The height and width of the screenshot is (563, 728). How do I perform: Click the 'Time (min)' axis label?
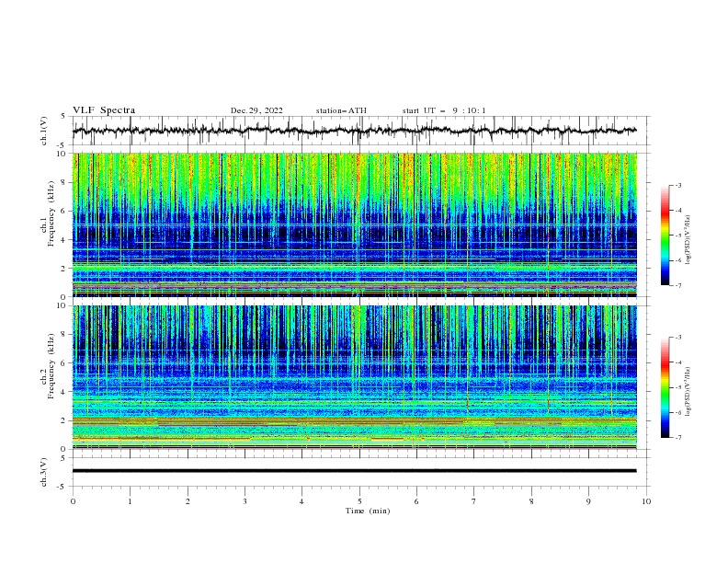point(368,511)
